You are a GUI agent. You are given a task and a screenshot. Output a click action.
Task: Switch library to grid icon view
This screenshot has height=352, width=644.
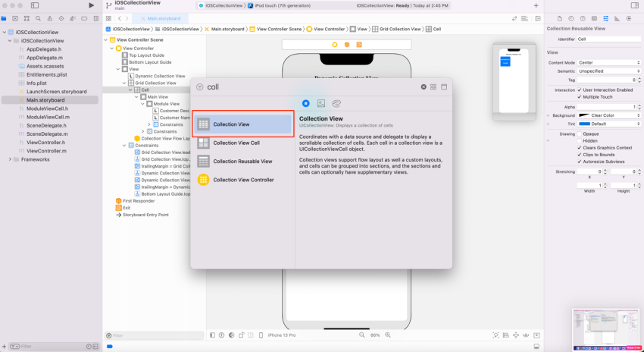click(x=433, y=86)
